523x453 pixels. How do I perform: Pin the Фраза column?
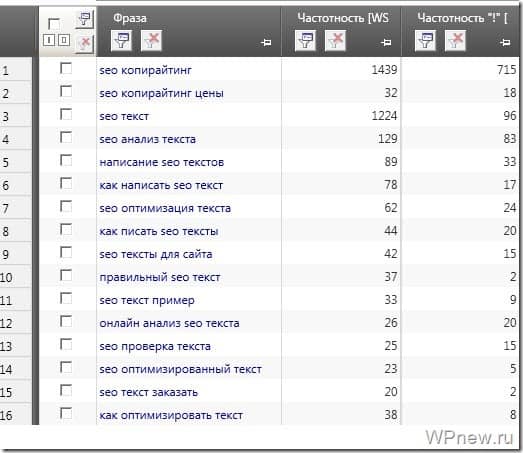click(x=266, y=42)
